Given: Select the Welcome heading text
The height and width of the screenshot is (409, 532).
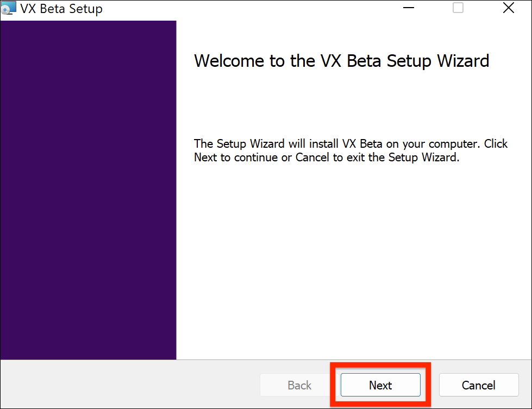Looking at the screenshot, I should (x=341, y=61).
